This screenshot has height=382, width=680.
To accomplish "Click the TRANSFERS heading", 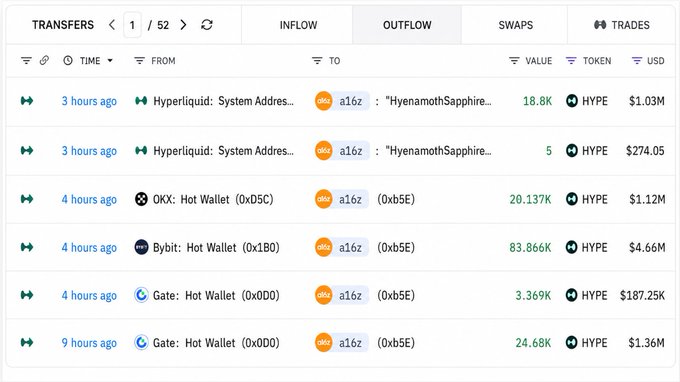I will pos(63,25).
